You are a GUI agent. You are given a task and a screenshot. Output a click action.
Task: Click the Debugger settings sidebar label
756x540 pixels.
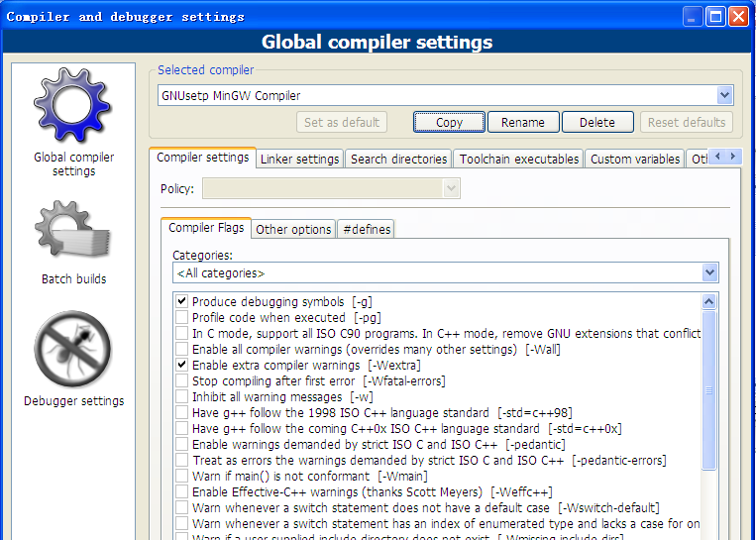(x=73, y=400)
